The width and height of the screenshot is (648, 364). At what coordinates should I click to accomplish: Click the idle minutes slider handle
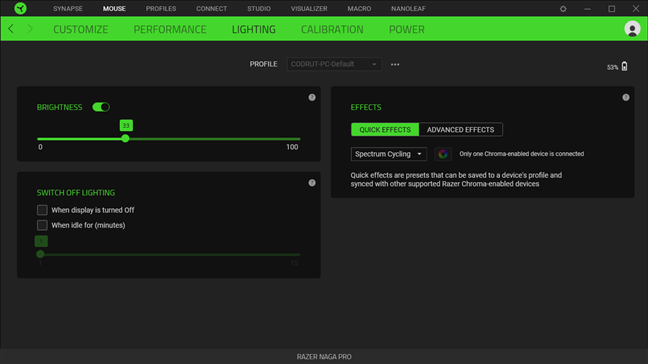(40, 254)
